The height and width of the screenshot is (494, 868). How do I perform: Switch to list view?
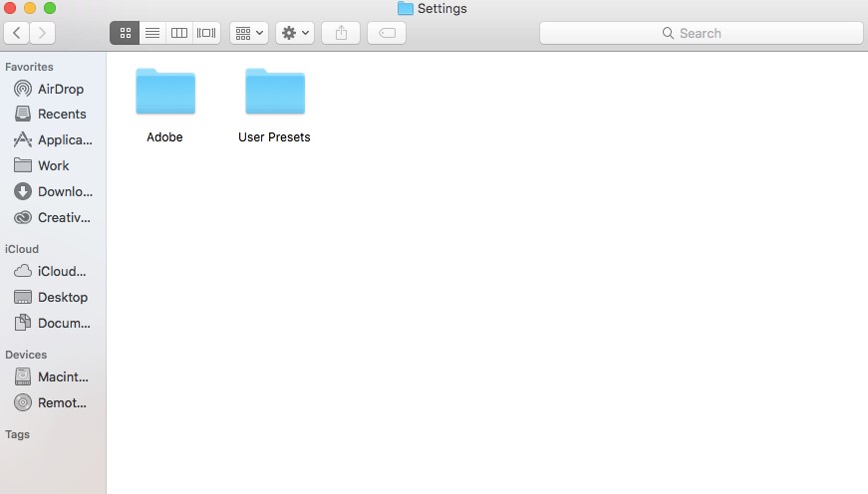152,33
